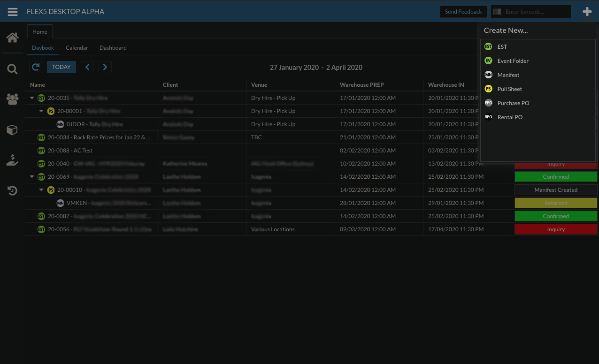Go to Home via sidebar house icon
Image resolution: width=599 pixels, height=364 pixels.
(x=12, y=38)
